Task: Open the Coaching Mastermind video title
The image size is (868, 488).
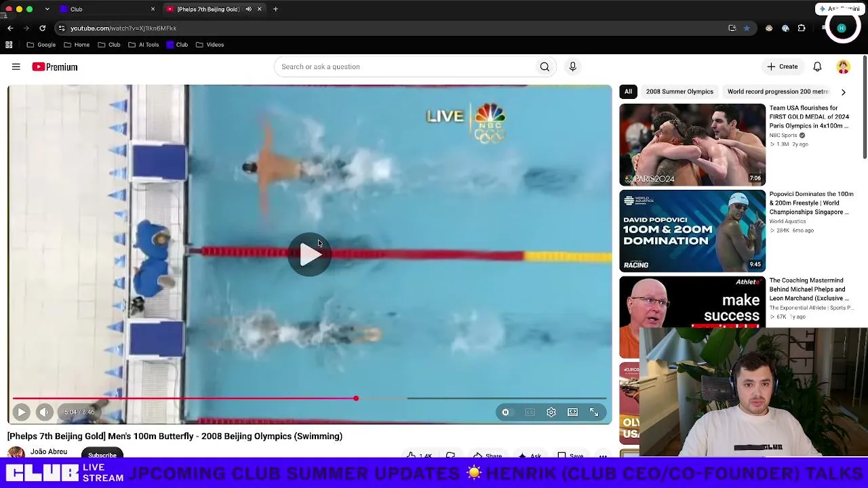Action: point(809,289)
